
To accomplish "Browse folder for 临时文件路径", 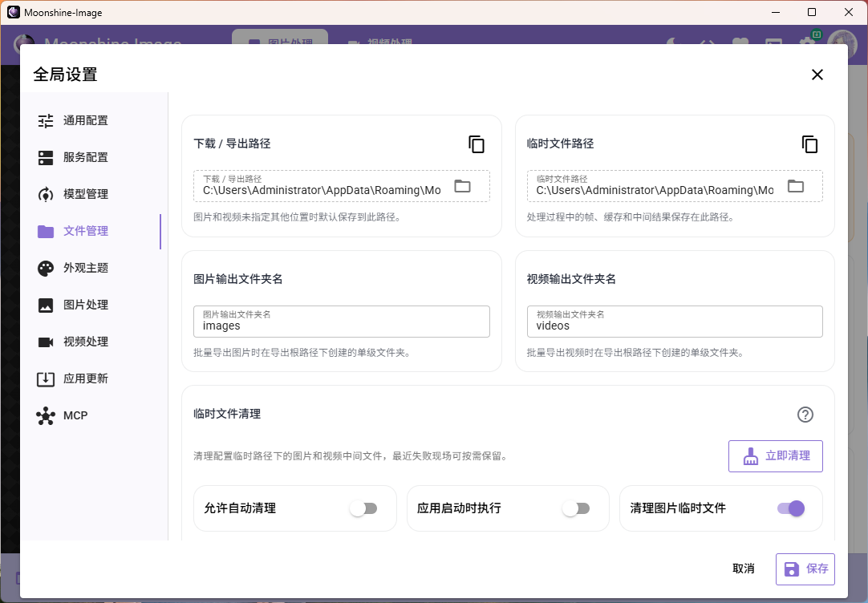I will pyautogui.click(x=796, y=186).
